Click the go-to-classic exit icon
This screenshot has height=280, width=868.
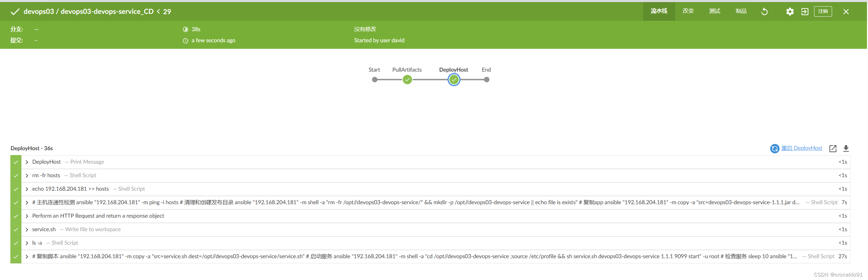[x=805, y=12]
